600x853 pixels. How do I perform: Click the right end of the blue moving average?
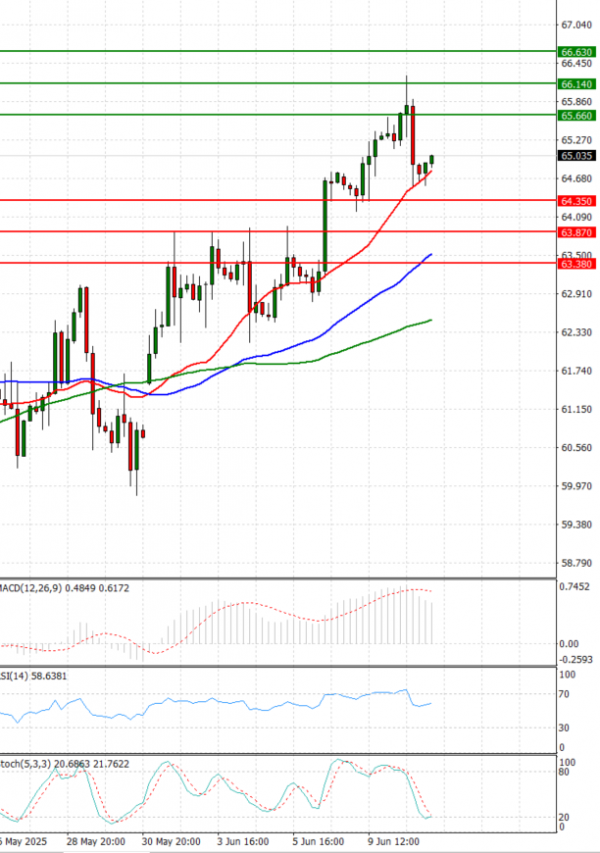tap(430, 255)
